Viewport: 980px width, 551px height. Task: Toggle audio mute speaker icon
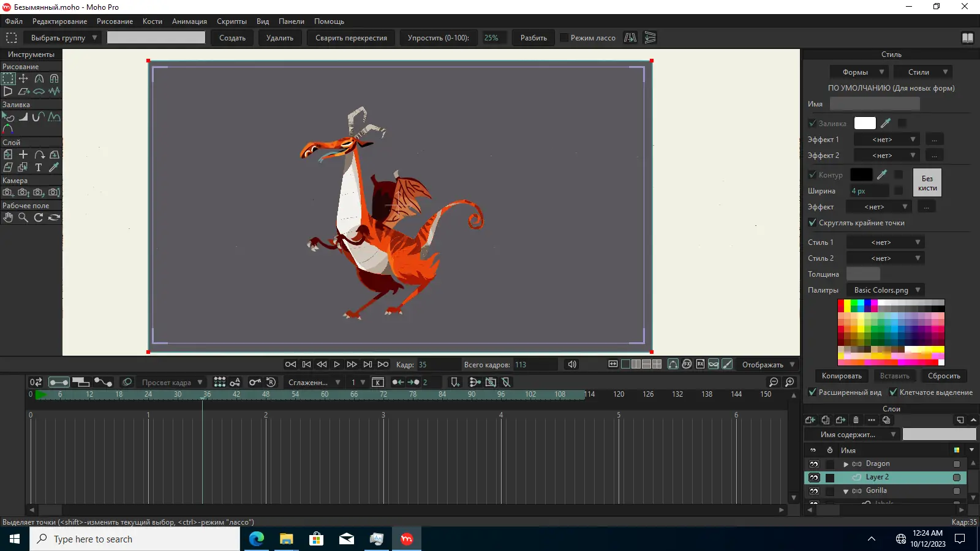[x=571, y=364]
